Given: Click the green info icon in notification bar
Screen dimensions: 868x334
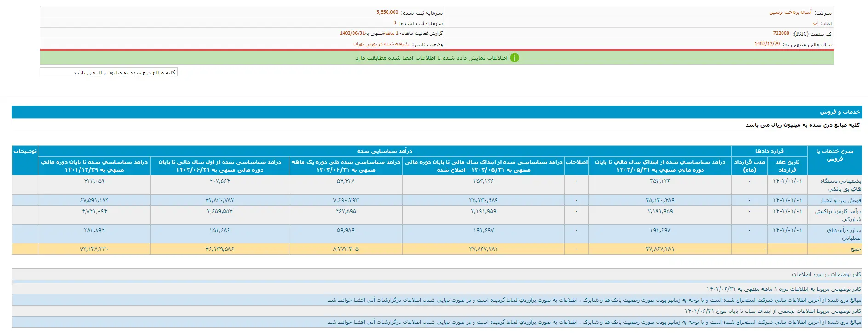Looking at the screenshot, I should (x=514, y=58).
